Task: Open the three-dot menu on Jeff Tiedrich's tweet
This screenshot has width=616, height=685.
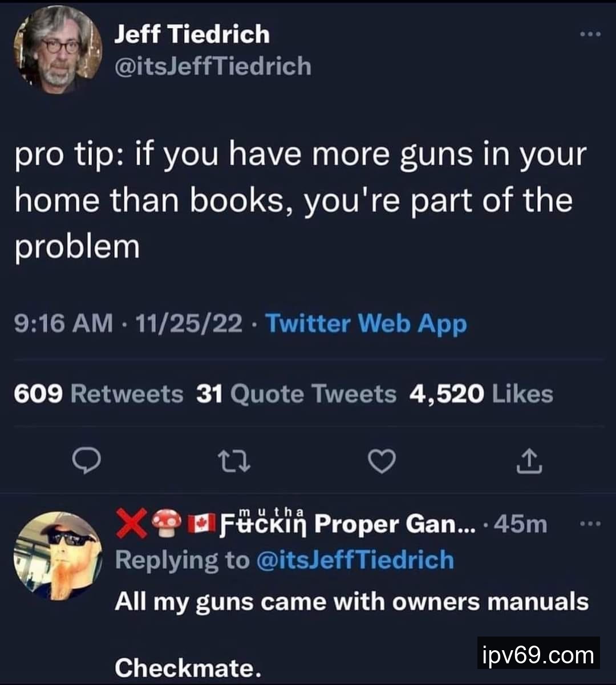Action: (590, 35)
